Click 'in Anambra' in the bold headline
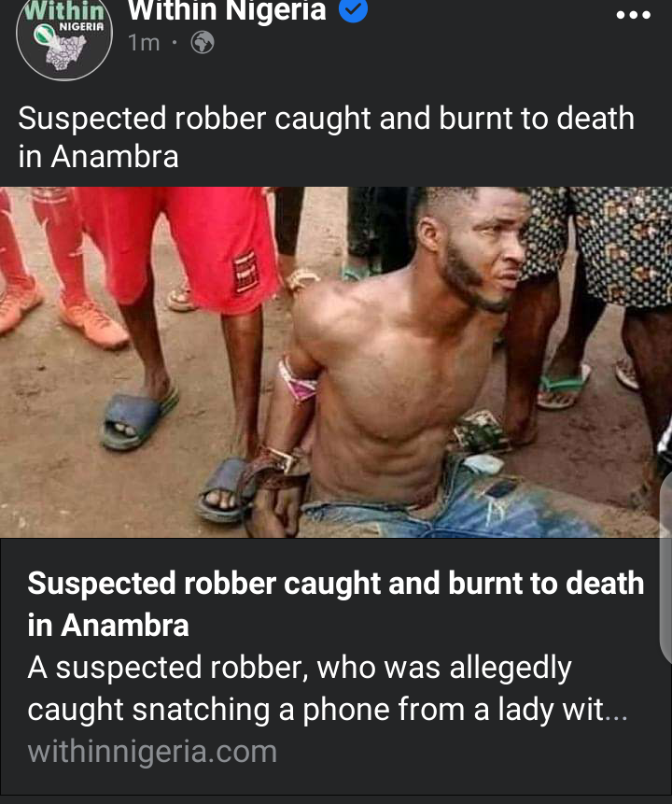This screenshot has height=804, width=672. (x=108, y=626)
